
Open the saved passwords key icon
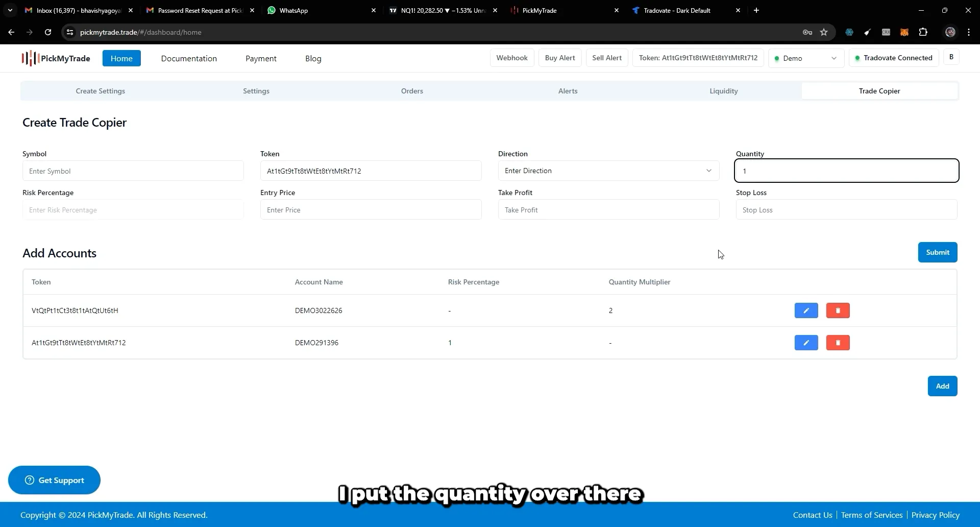click(807, 32)
